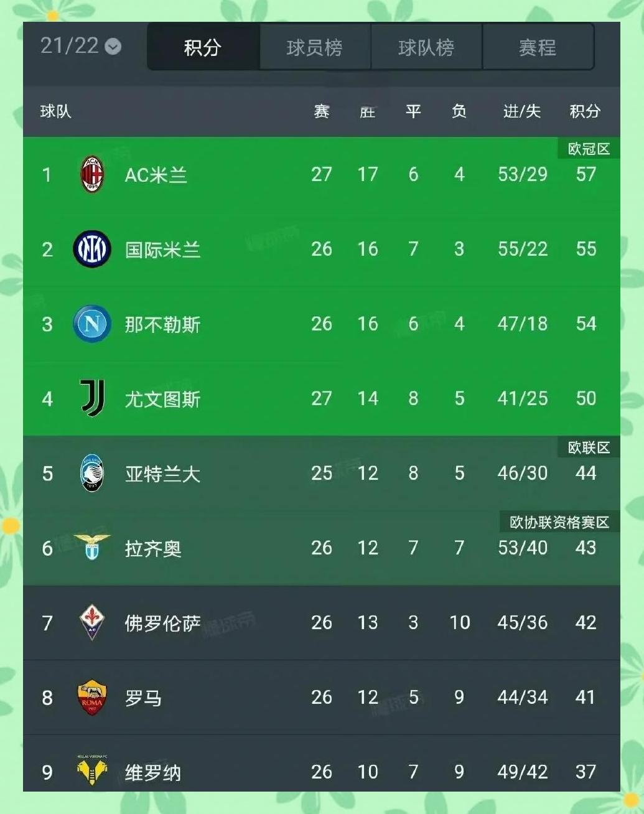Open the 21/22 season dropdown
The image size is (644, 814).
click(80, 46)
